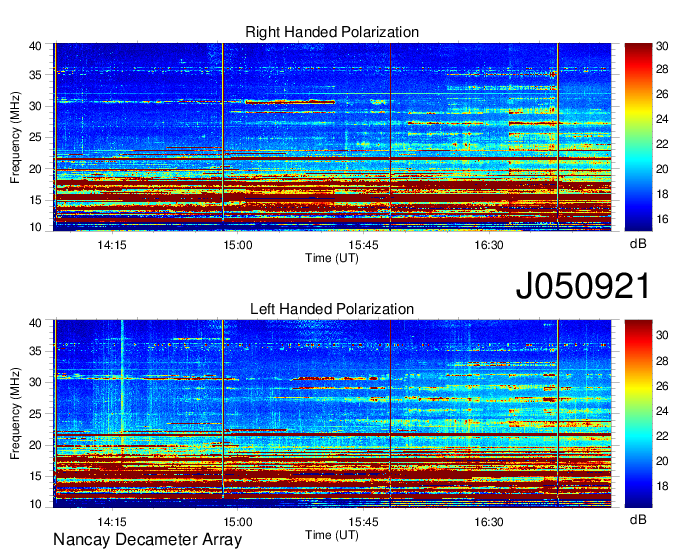Click 18 value on Right Handed colorbar scale
Screen dimensions: 680x552
662,194
